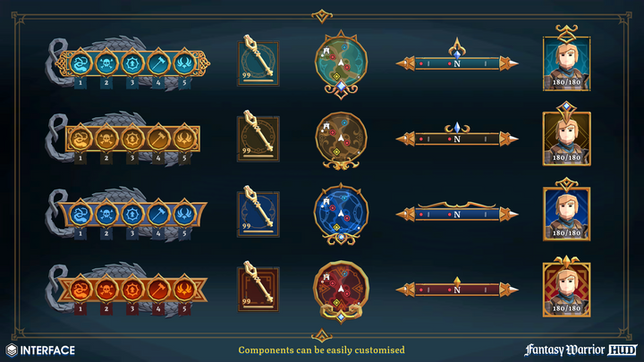Open the red circular minimap

point(341,288)
